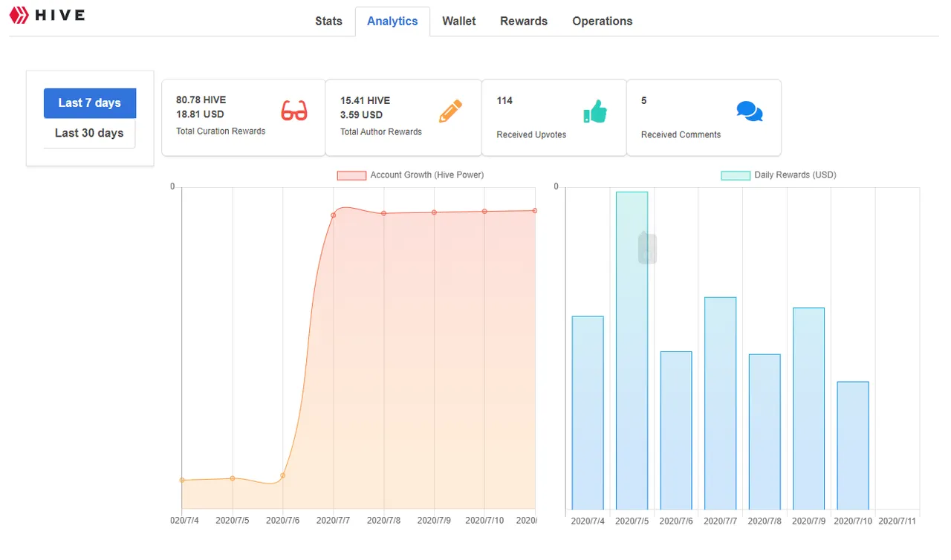Click the Hive logo
This screenshot has width=951, height=560.
pos(47,15)
